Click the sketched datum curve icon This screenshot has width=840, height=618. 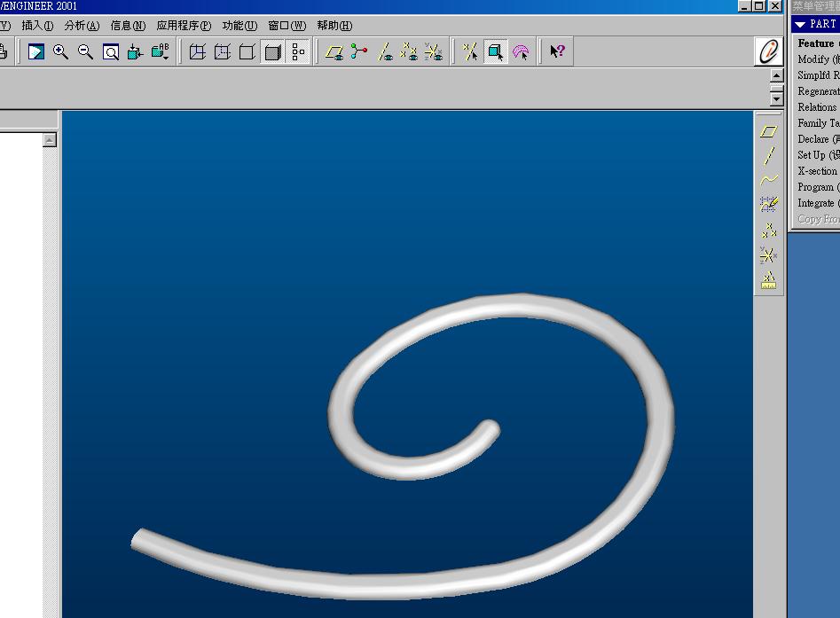[x=769, y=204]
